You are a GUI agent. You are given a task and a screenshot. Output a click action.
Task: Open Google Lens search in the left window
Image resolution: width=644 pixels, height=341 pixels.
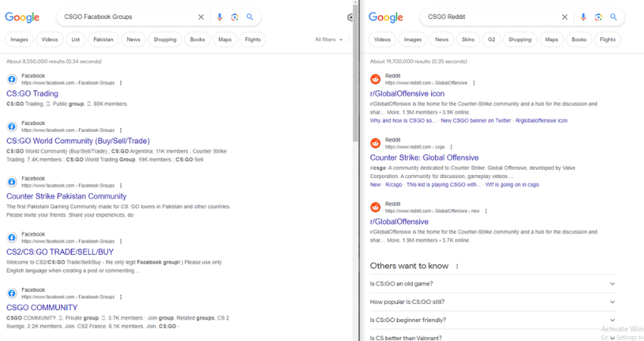(x=235, y=17)
